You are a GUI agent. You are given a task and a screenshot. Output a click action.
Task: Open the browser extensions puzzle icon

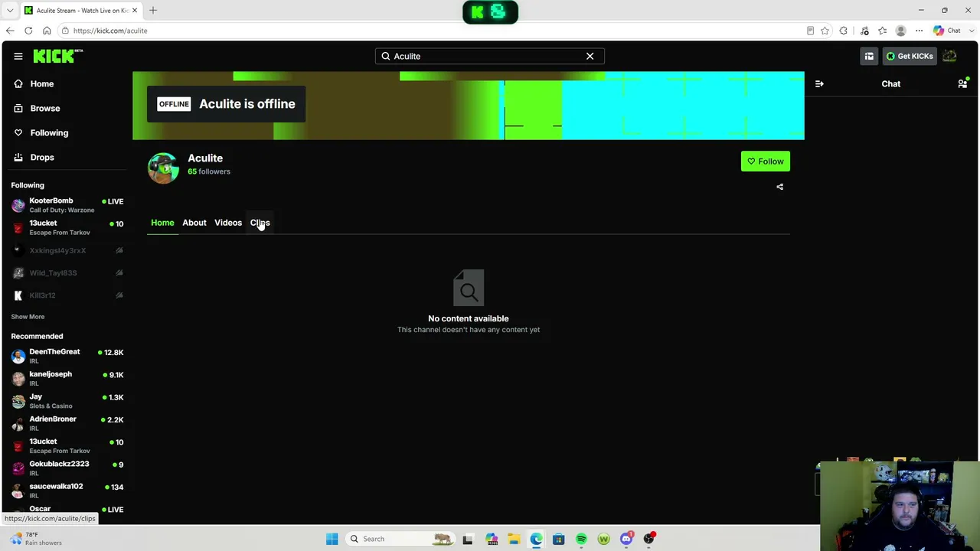[x=844, y=31]
